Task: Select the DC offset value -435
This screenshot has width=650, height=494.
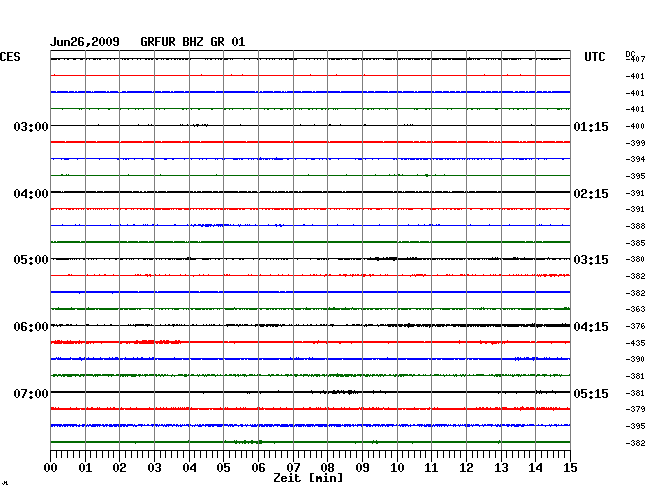Action: [635, 343]
